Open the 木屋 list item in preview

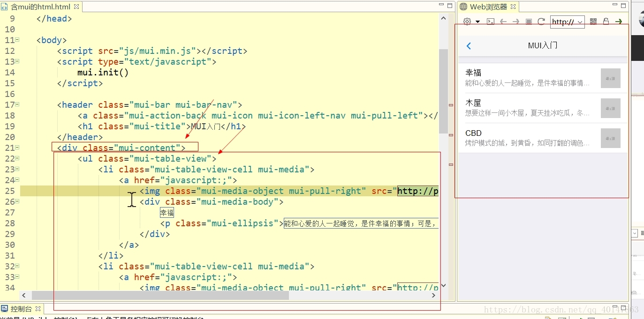(543, 108)
